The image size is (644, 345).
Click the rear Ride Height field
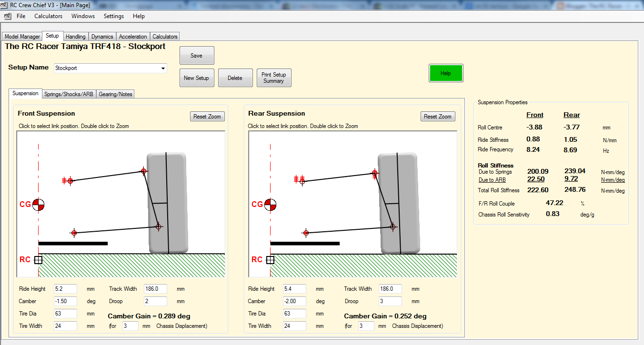coord(294,289)
